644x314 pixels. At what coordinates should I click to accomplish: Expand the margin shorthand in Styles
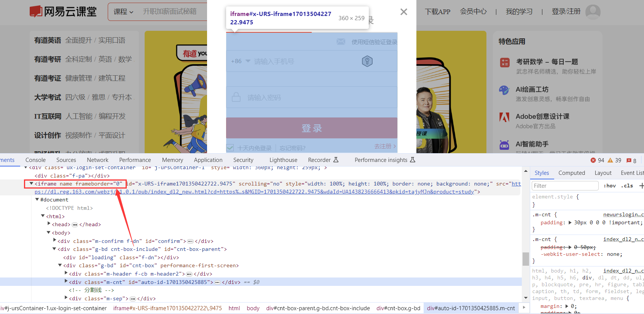[x=567, y=306]
